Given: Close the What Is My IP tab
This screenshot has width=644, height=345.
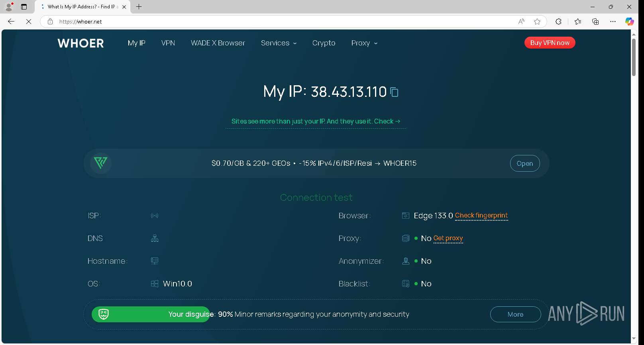Looking at the screenshot, I should [124, 7].
